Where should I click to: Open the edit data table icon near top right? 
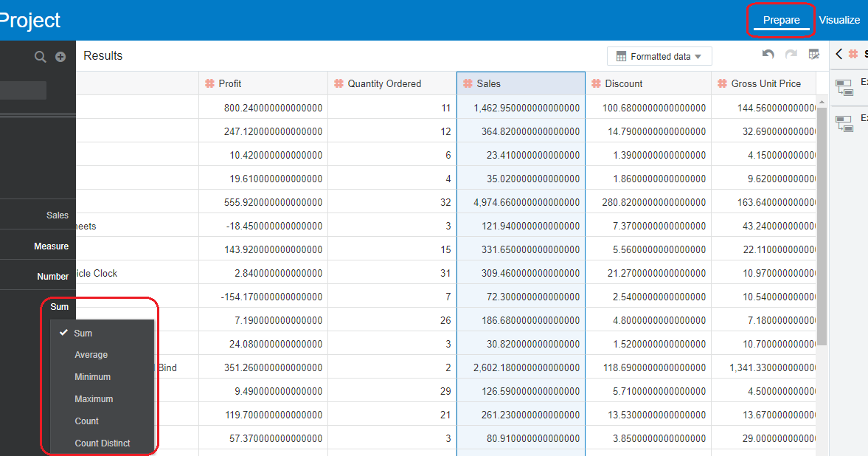814,55
